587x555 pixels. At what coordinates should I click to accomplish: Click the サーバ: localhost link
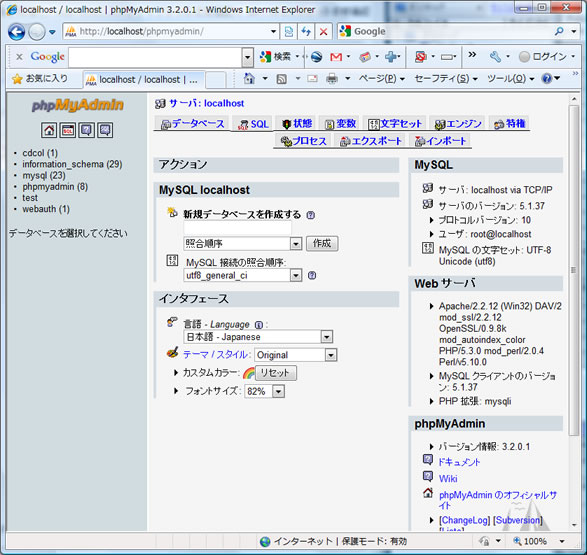207,103
